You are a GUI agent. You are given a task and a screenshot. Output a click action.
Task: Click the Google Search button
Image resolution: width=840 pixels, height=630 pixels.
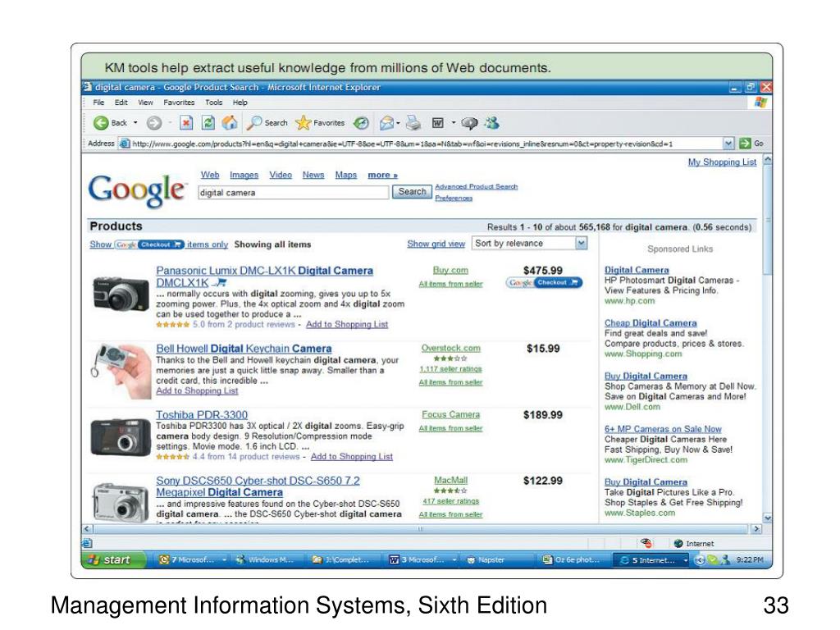pos(412,192)
